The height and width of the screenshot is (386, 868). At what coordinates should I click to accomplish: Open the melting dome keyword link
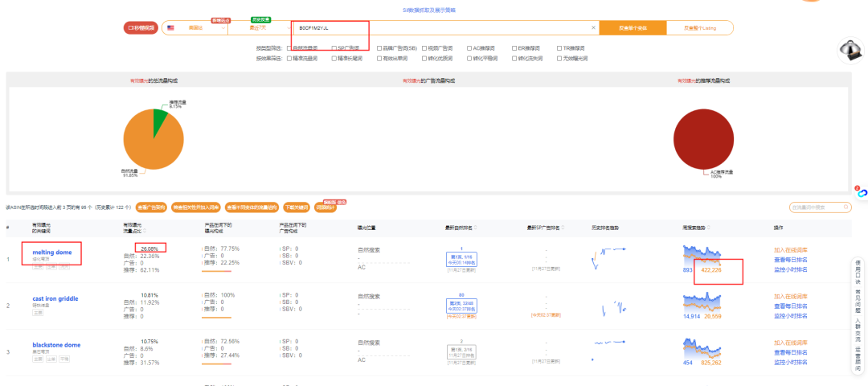52,253
